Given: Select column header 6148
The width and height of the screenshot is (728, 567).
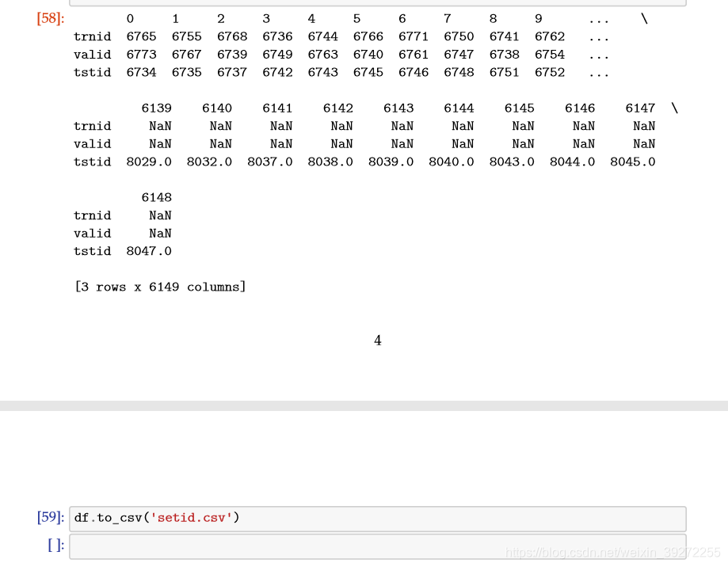Looking at the screenshot, I should coord(157,198).
